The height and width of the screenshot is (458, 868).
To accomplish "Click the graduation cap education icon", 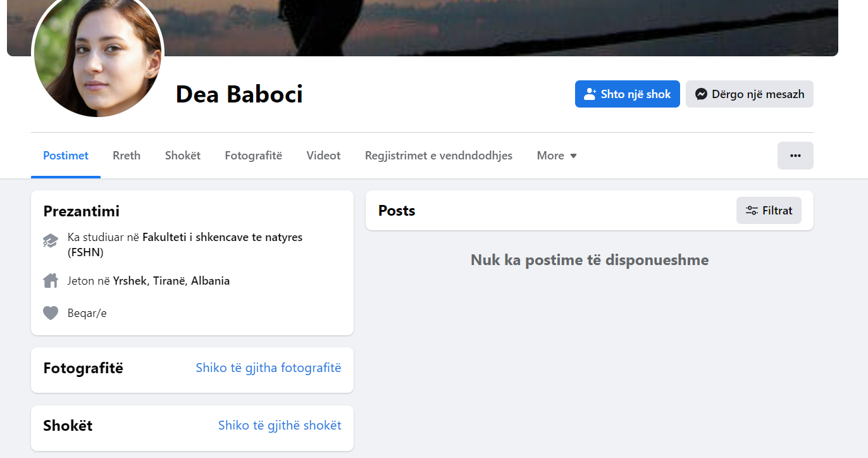I will coord(51,240).
